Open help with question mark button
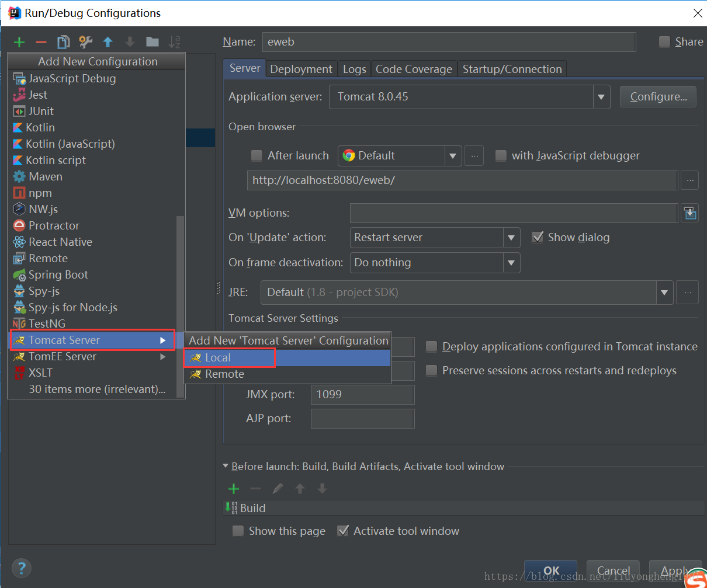Image resolution: width=707 pixels, height=588 pixels. (22, 568)
